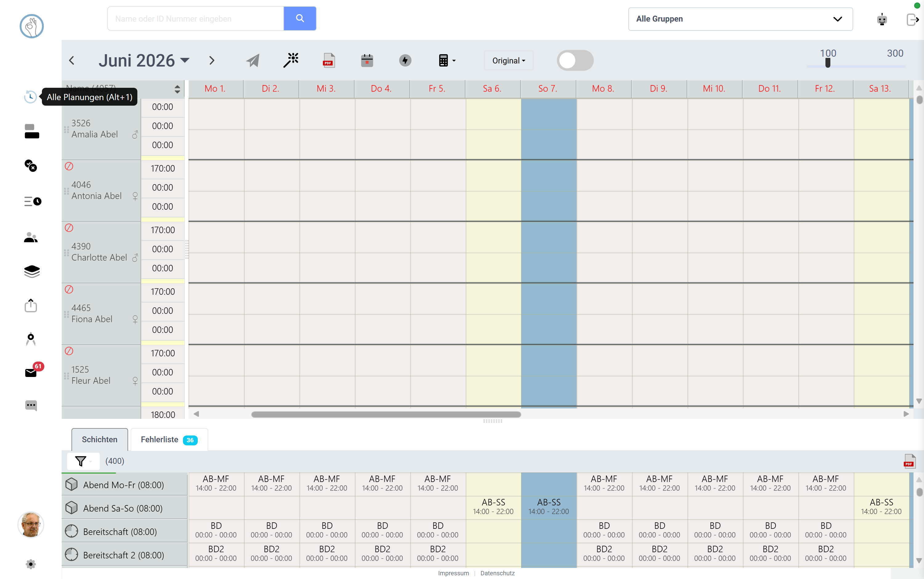This screenshot has height=579, width=924.
Task: Click the name or ID search field
Action: (x=196, y=18)
